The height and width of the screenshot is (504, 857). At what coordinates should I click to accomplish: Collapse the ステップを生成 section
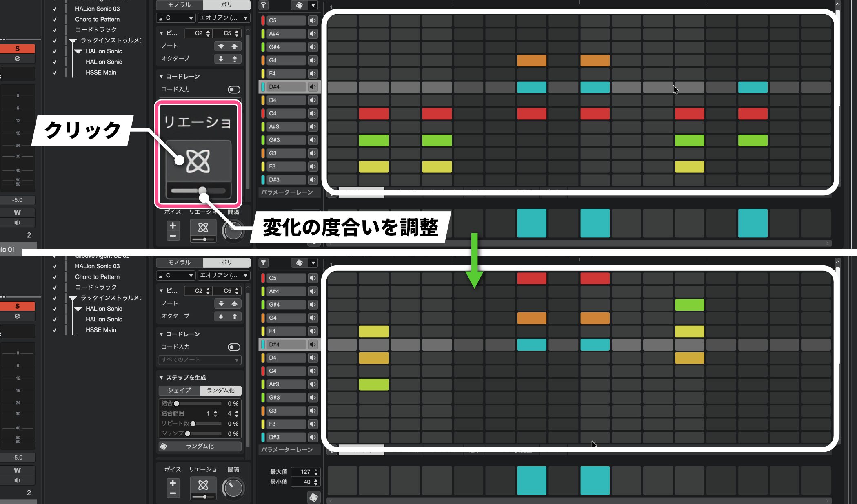coord(161,378)
